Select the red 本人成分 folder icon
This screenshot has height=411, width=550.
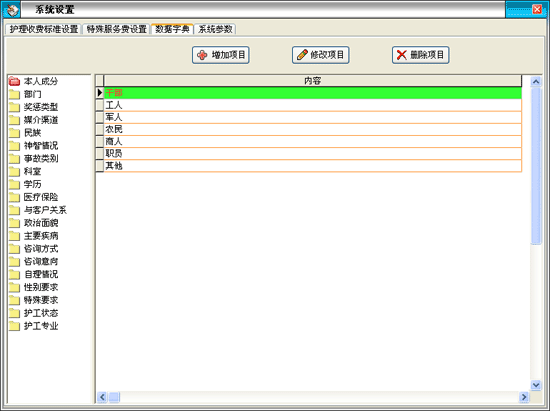14,81
